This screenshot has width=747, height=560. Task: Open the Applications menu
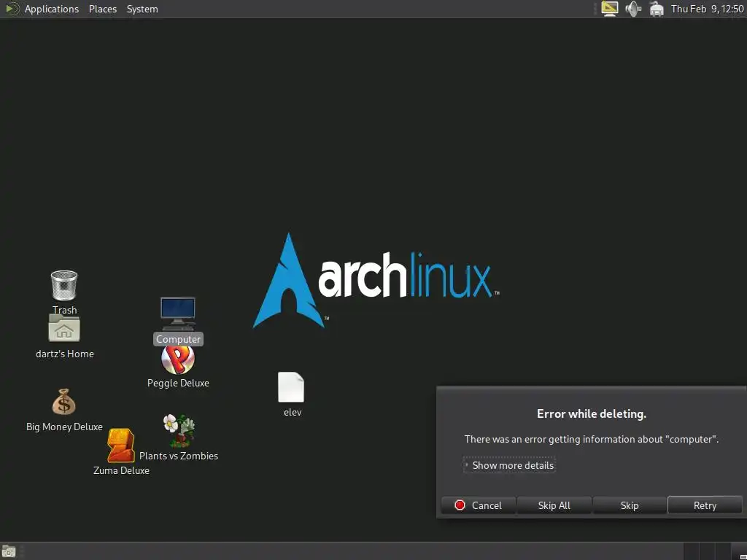pyautogui.click(x=52, y=9)
